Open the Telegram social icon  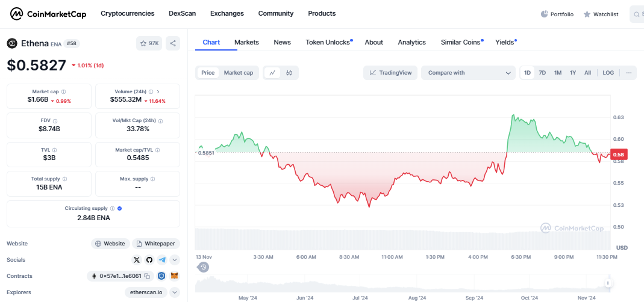pos(162,260)
